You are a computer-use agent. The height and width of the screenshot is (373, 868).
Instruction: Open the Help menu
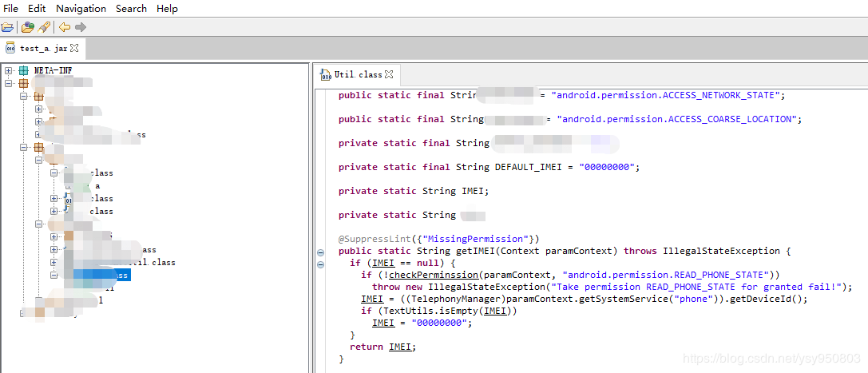167,9
